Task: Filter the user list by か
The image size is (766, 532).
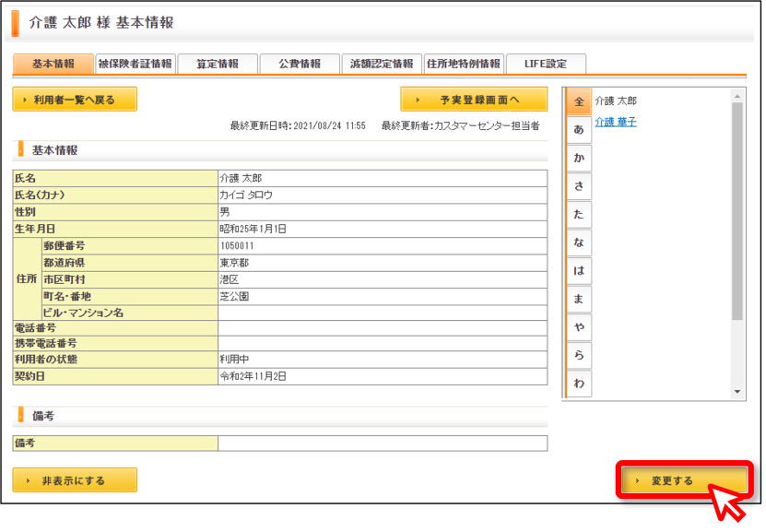Action: click(579, 158)
